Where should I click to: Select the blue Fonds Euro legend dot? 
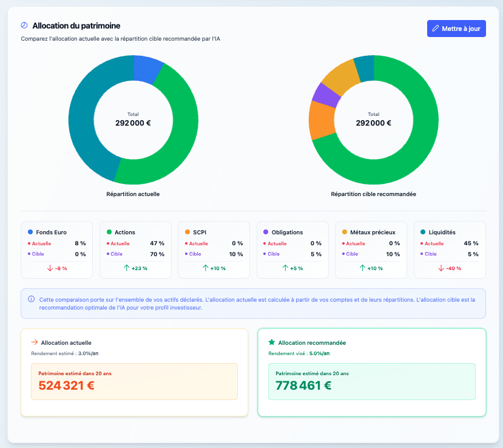coord(30,232)
